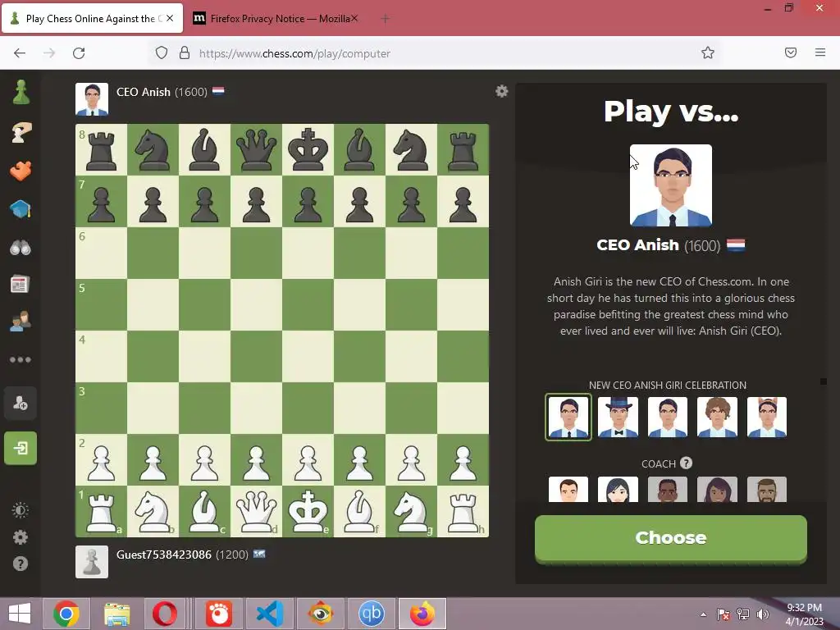The image size is (840, 630).
Task: Select the bearded Coach bot avatar
Action: (x=767, y=489)
